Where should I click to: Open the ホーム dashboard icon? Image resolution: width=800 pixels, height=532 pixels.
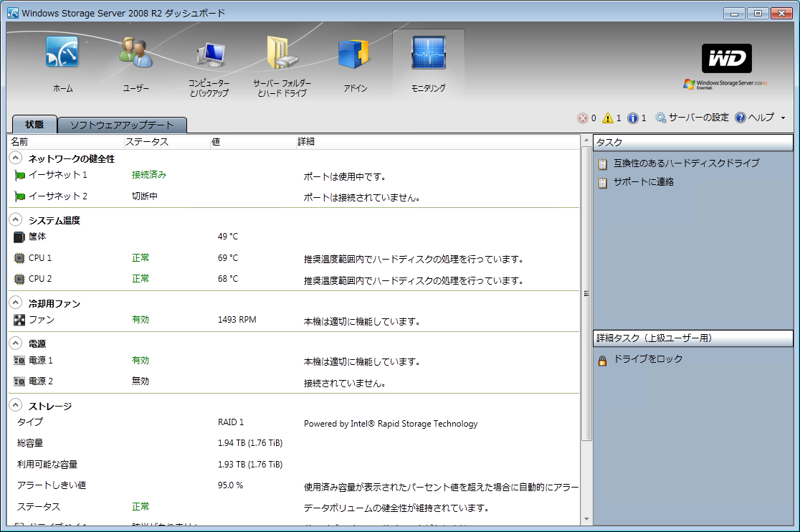(x=62, y=52)
